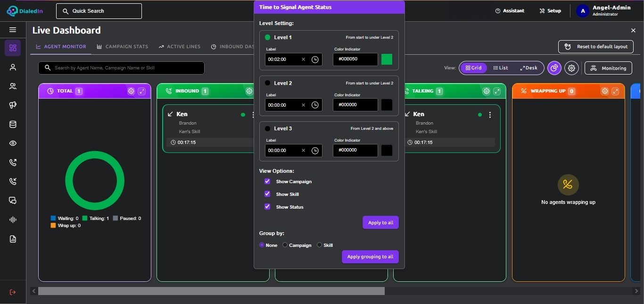Expand the TALKING panel to fullscreen
The height and width of the screenshot is (304, 644).
point(497,91)
